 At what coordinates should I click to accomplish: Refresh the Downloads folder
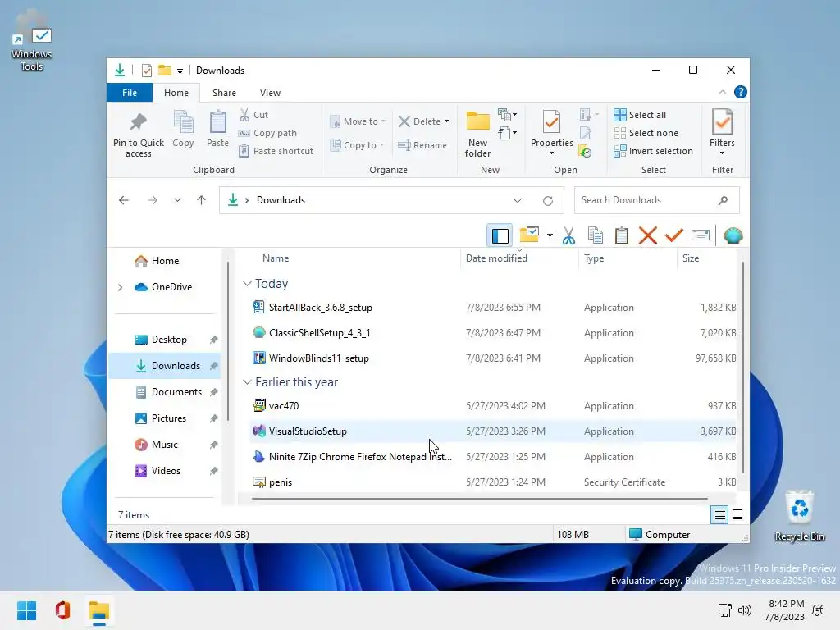pos(547,201)
